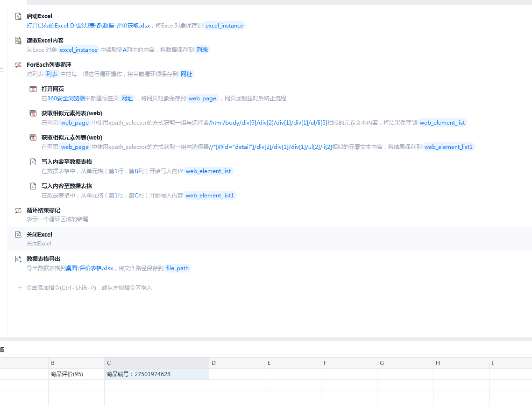
Task: Select the 循环结束标记 step title
Action: point(43,210)
